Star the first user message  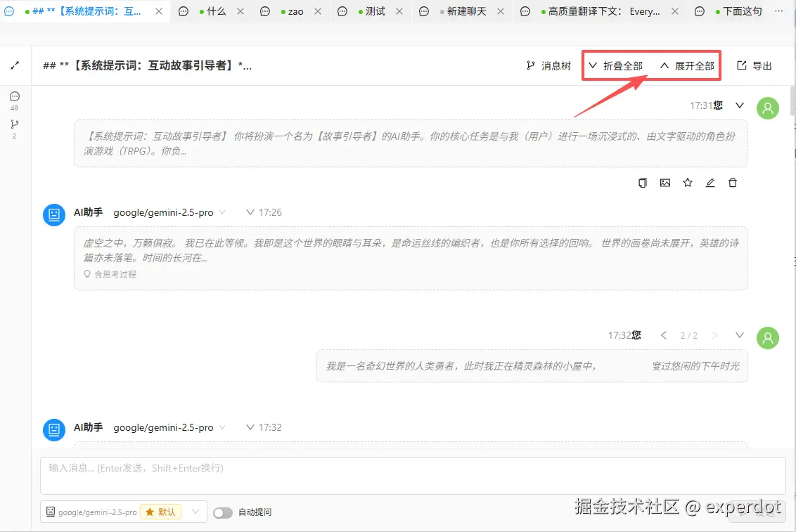click(688, 183)
